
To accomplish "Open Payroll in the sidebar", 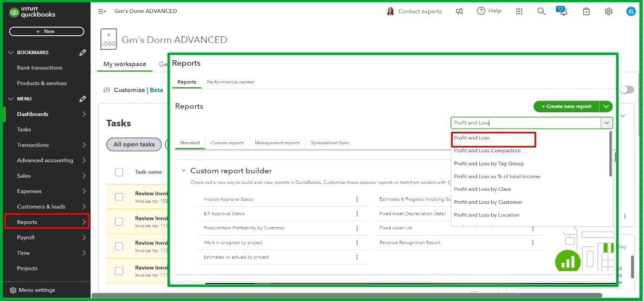I will 25,238.
